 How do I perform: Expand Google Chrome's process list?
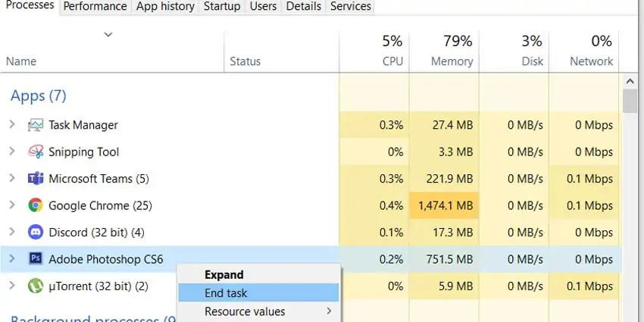coord(12,205)
